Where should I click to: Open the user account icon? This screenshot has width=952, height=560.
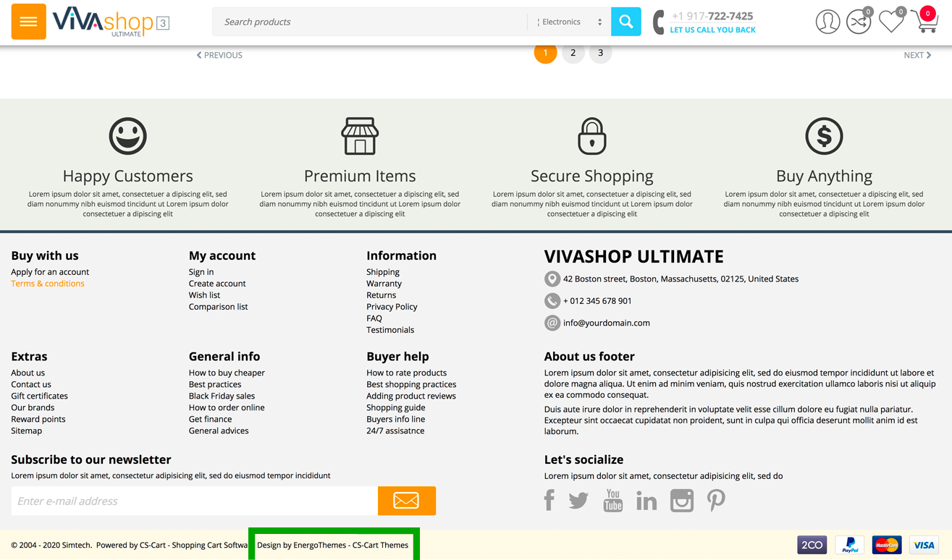tap(827, 22)
